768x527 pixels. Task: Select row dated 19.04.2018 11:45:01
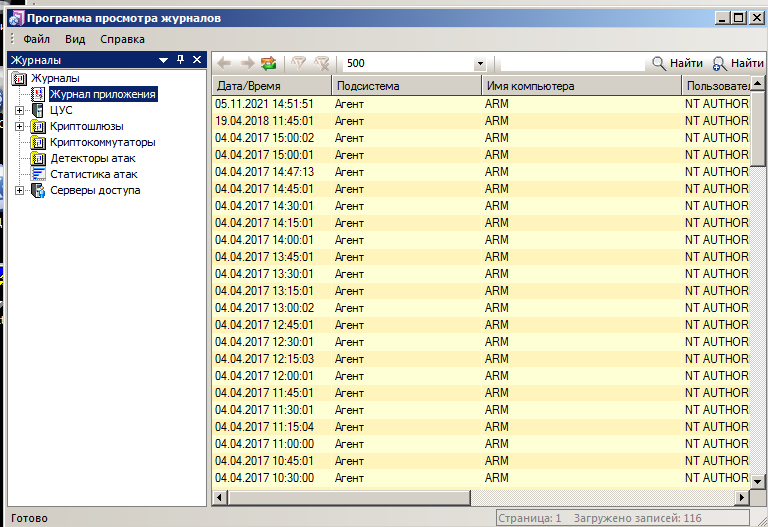[480, 121]
